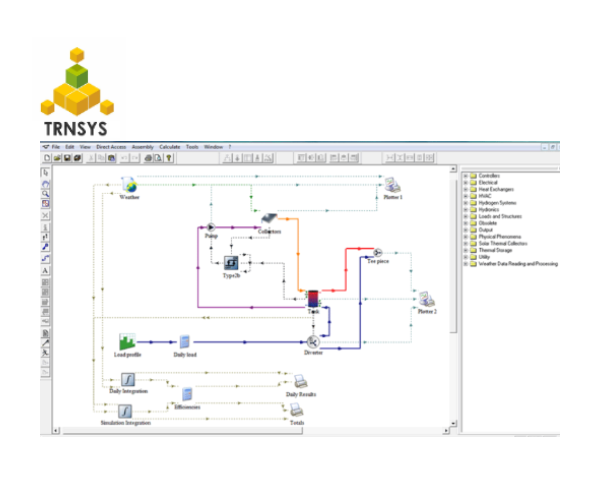
Task: Click the Type2b controller icon
Action: (231, 262)
